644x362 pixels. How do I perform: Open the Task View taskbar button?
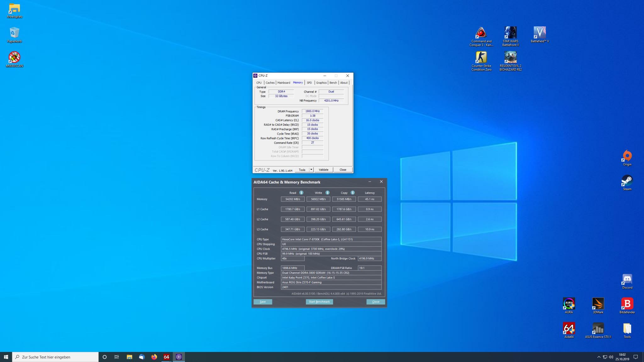click(x=117, y=357)
